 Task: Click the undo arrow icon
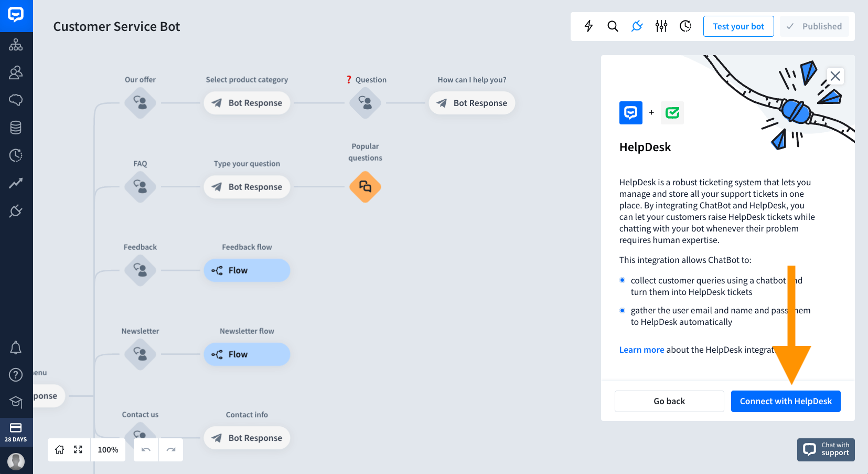[146, 450]
